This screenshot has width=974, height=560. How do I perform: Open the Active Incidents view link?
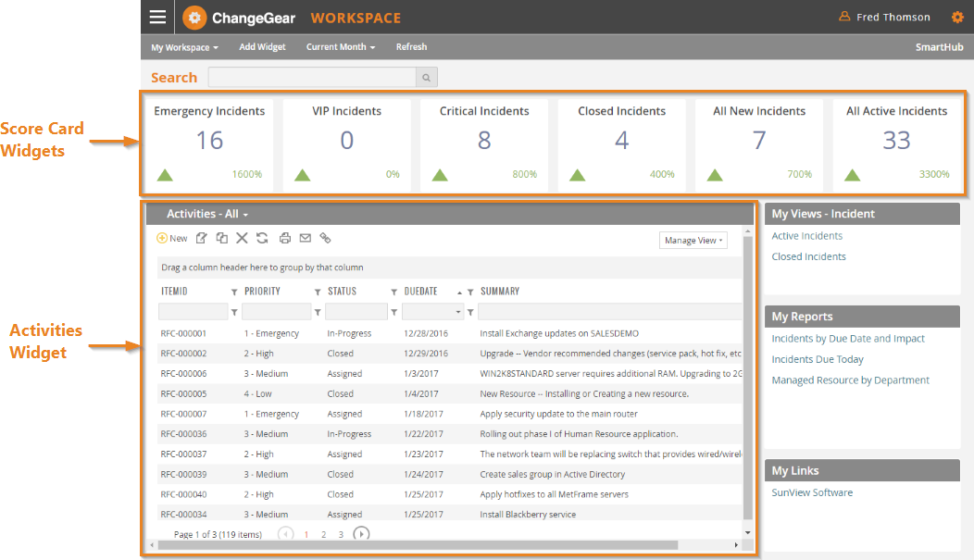[x=806, y=236]
